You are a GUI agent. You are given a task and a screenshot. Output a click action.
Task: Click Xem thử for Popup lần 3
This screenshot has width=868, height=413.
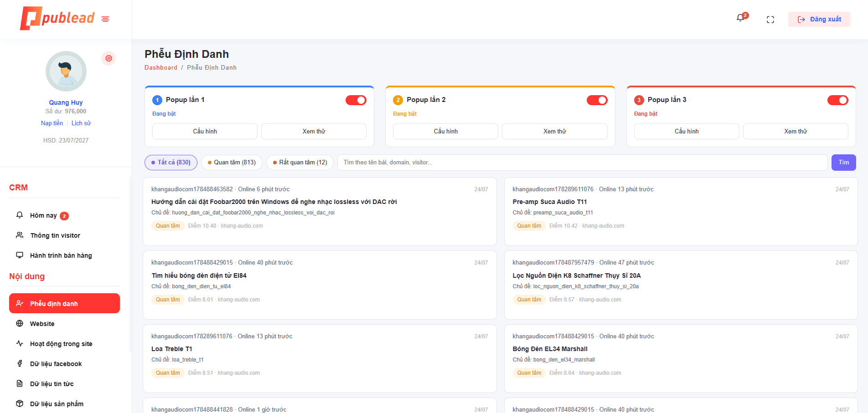point(796,131)
